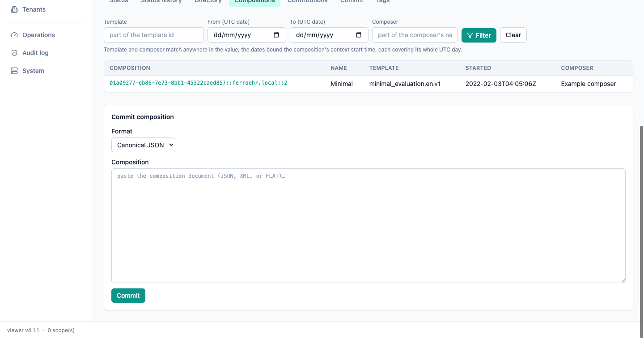Click the COMPOSITION column header
Screen dimensions: 644x339
[130, 68]
